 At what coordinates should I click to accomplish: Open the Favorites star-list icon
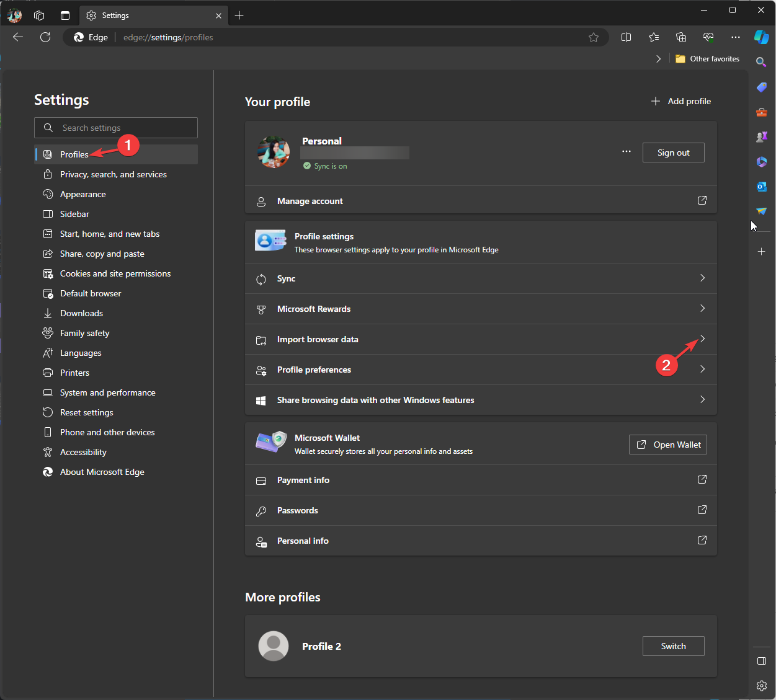point(654,37)
